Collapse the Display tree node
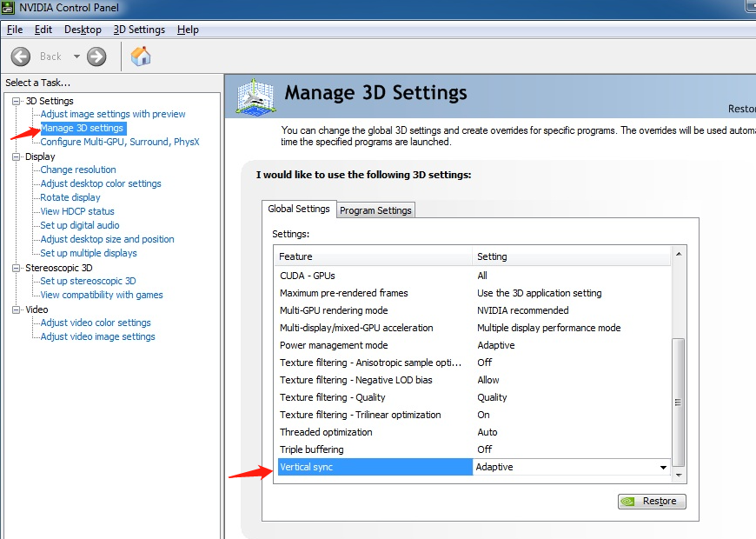Screen dimensions: 756x539 click(x=17, y=157)
